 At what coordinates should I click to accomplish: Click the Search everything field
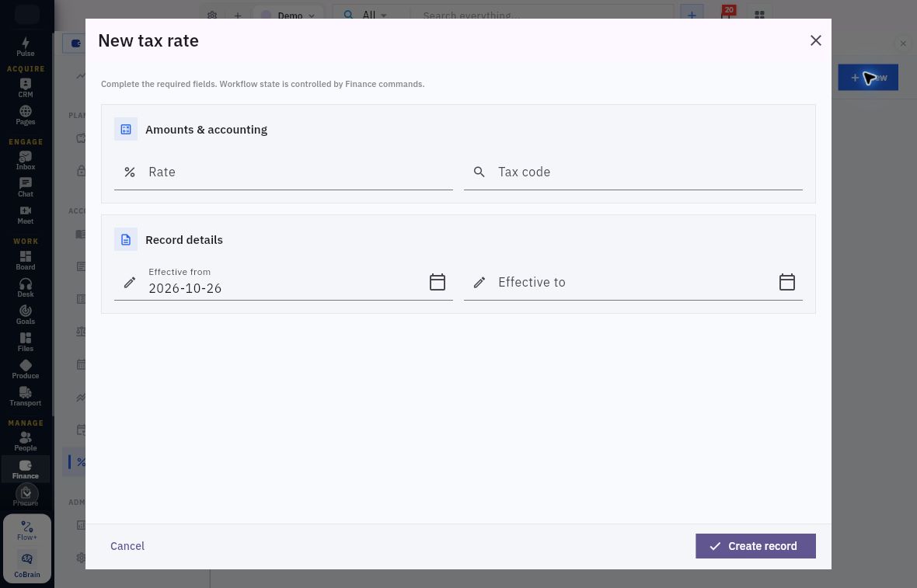tap(541, 16)
